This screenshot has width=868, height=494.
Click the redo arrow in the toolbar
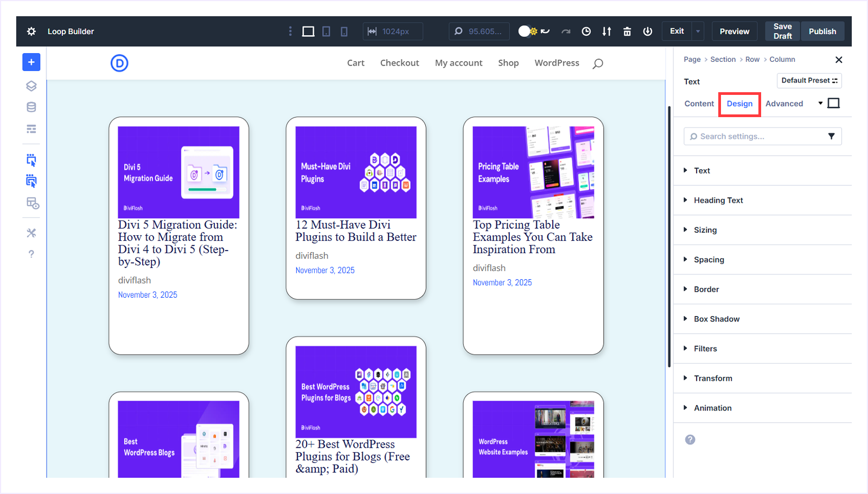(566, 31)
